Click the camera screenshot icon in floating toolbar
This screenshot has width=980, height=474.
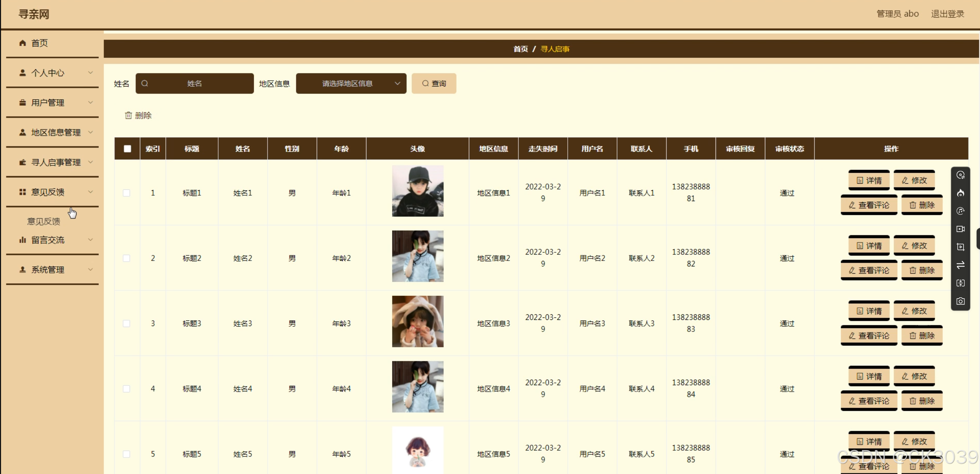pyautogui.click(x=960, y=301)
